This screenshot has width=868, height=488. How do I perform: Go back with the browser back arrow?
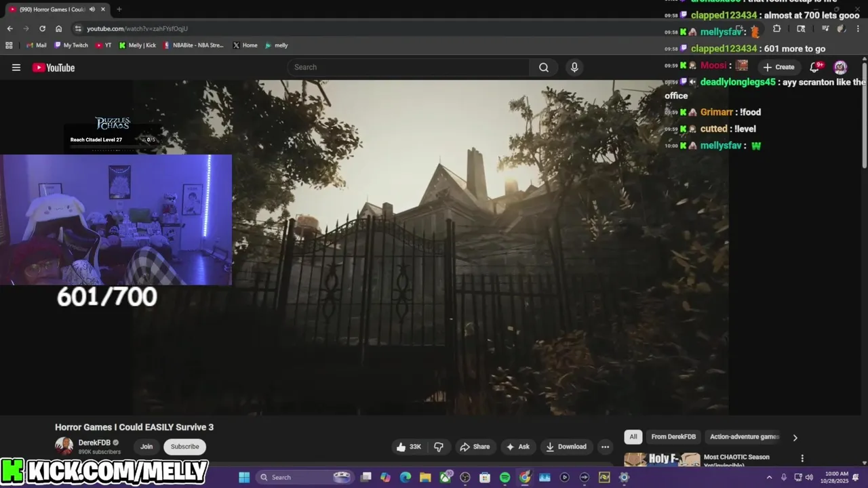tap(9, 28)
